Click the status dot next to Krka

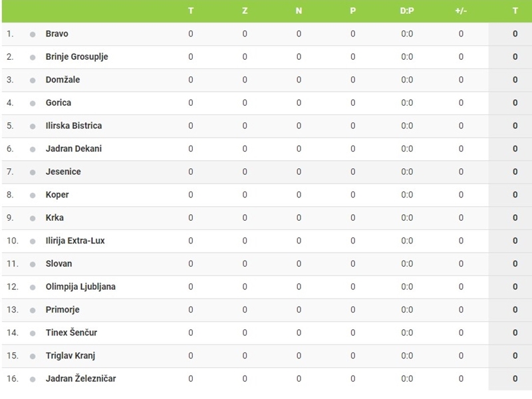pos(33,219)
